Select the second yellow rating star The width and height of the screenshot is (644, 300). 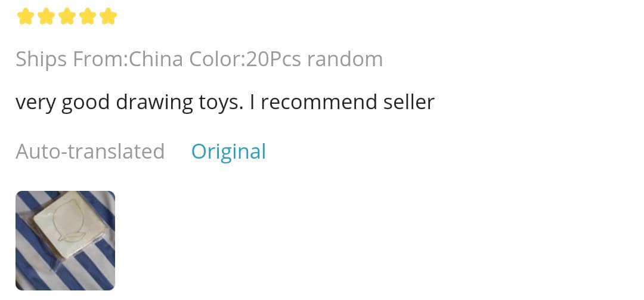(47, 17)
